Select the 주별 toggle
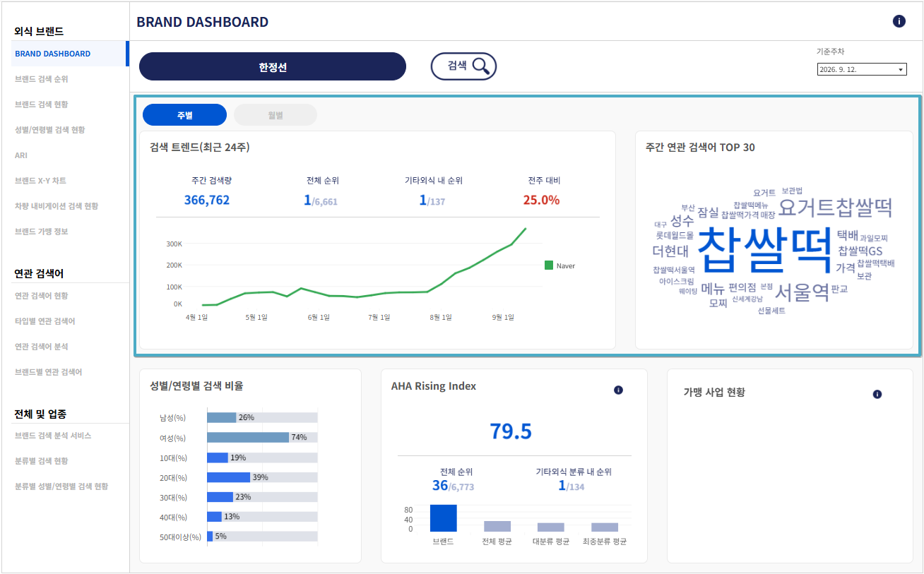The width and height of the screenshot is (924, 574). click(x=184, y=115)
